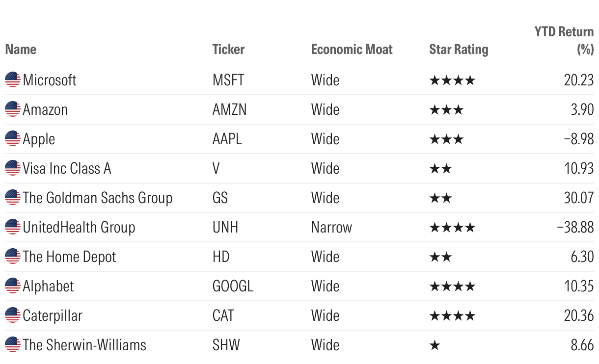Sort by YTD Return (%) column header
This screenshot has width=599, height=364.
click(564, 41)
